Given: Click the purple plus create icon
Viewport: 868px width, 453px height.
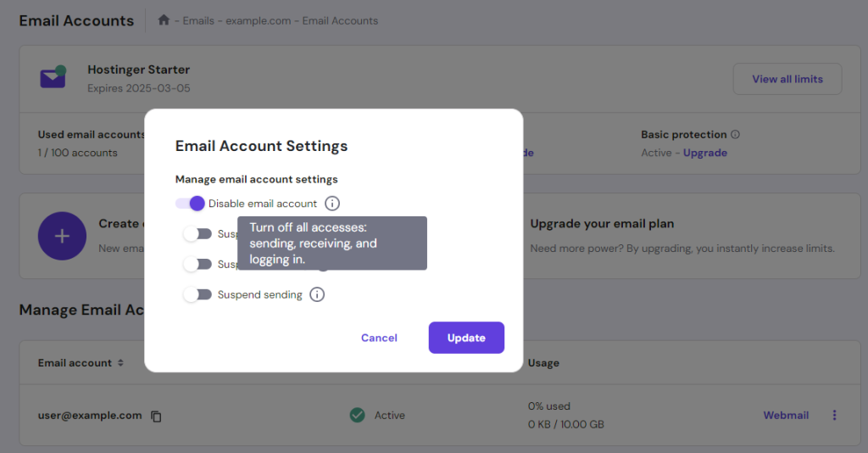Looking at the screenshot, I should coord(62,236).
